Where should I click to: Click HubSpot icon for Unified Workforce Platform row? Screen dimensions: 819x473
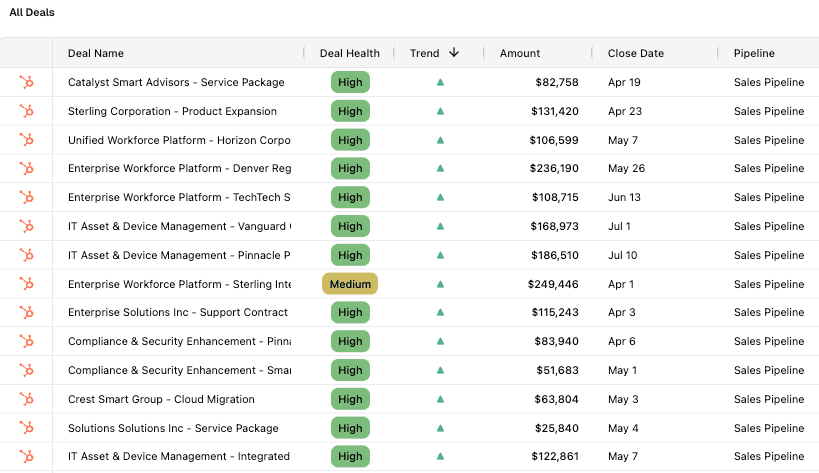27,140
